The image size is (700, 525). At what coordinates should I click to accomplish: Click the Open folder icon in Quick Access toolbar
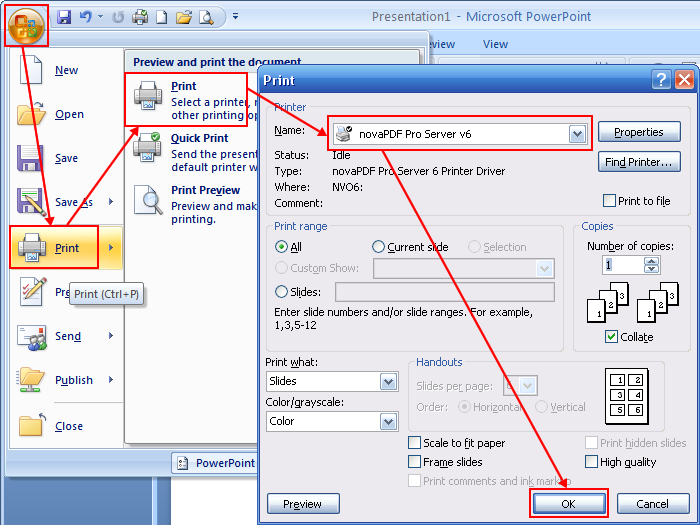click(x=183, y=17)
